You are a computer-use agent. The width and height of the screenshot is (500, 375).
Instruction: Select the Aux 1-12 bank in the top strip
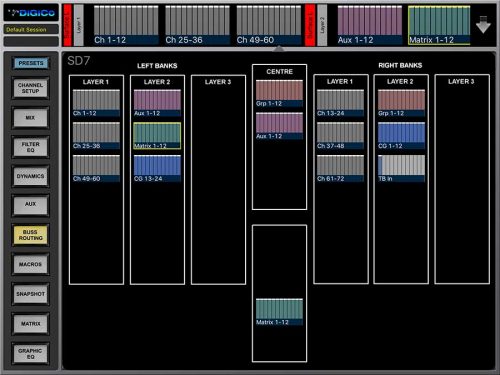coord(370,25)
